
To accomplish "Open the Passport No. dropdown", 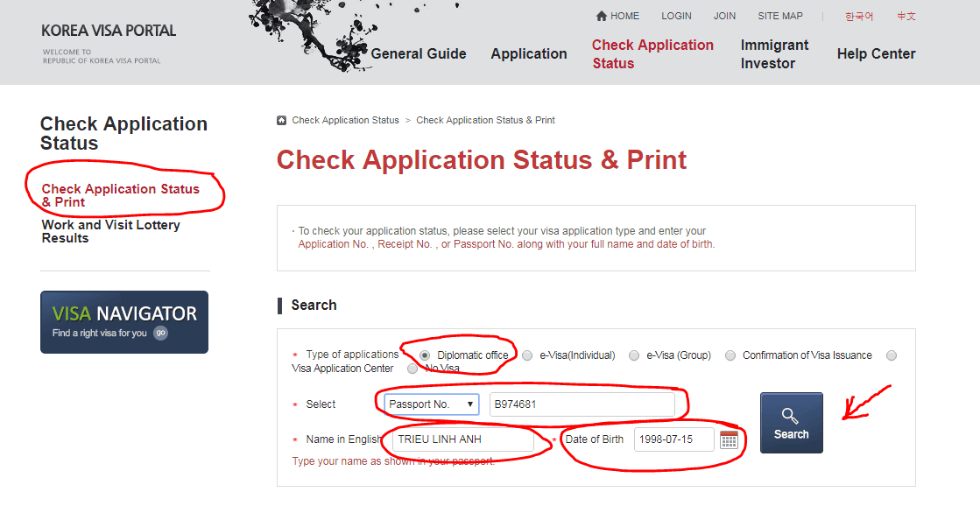I will pyautogui.click(x=431, y=404).
